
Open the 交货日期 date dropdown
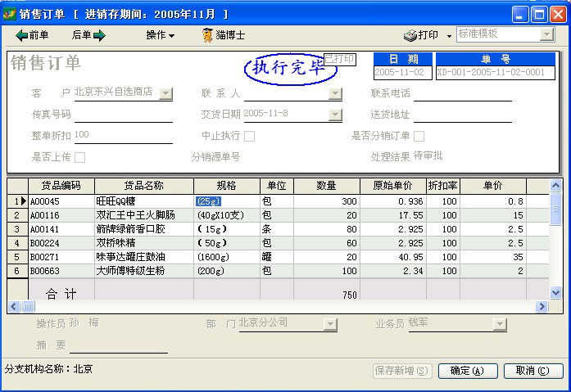point(334,115)
